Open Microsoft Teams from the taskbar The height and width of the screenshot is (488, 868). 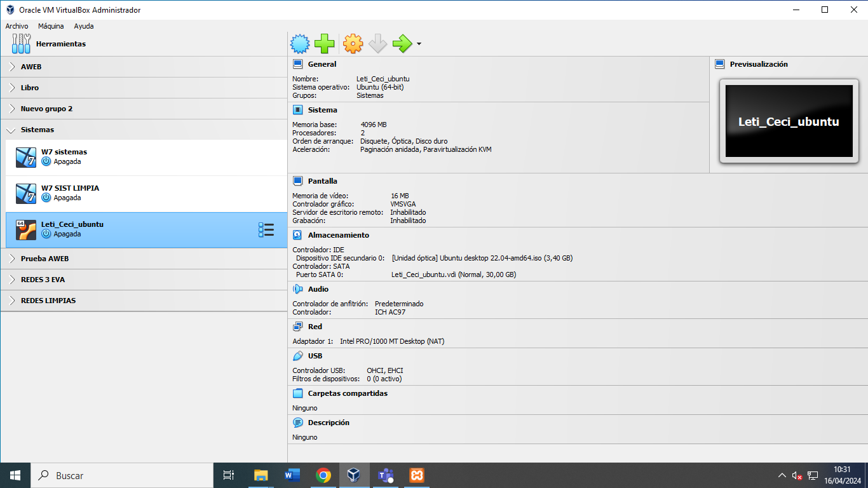coord(386,475)
